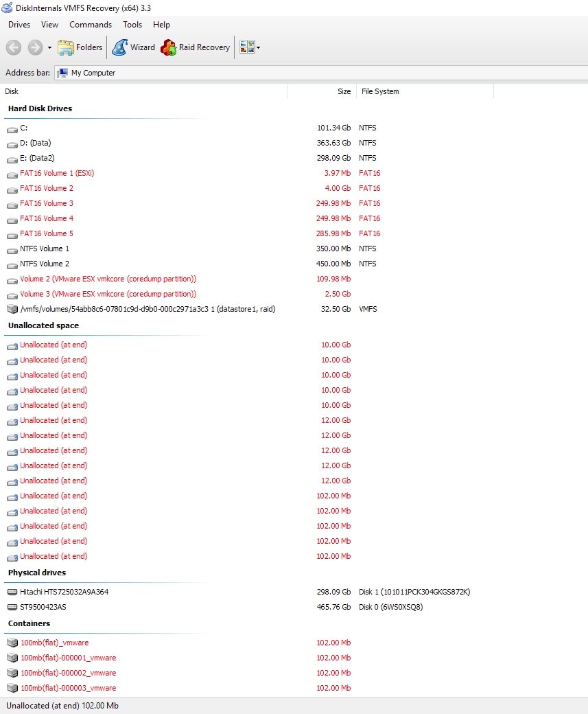Select the E: (Data2) drive icon
Image resolution: width=588 pixels, height=714 pixels.
point(12,159)
